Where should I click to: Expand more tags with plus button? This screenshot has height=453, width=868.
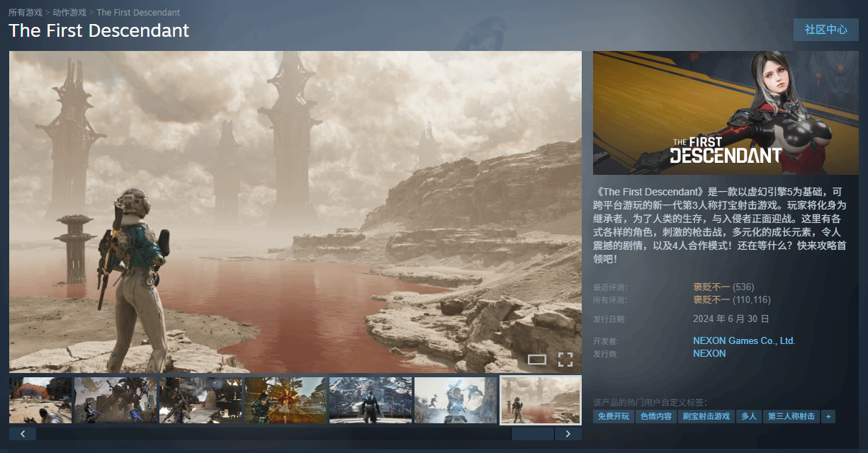[x=828, y=416]
